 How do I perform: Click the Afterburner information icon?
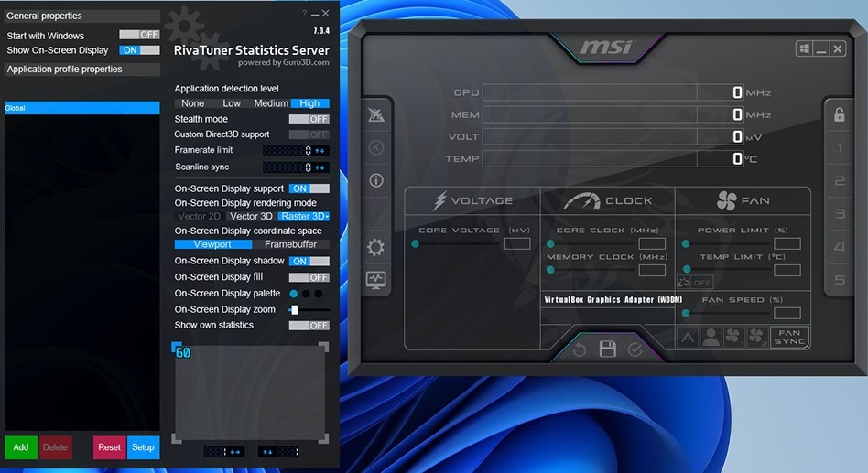376,180
